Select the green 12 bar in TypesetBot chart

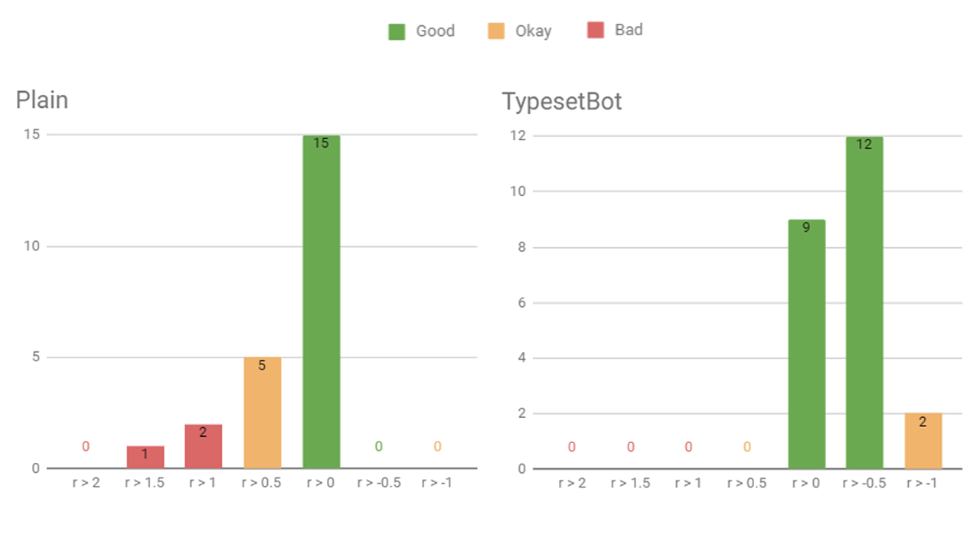coord(864,302)
